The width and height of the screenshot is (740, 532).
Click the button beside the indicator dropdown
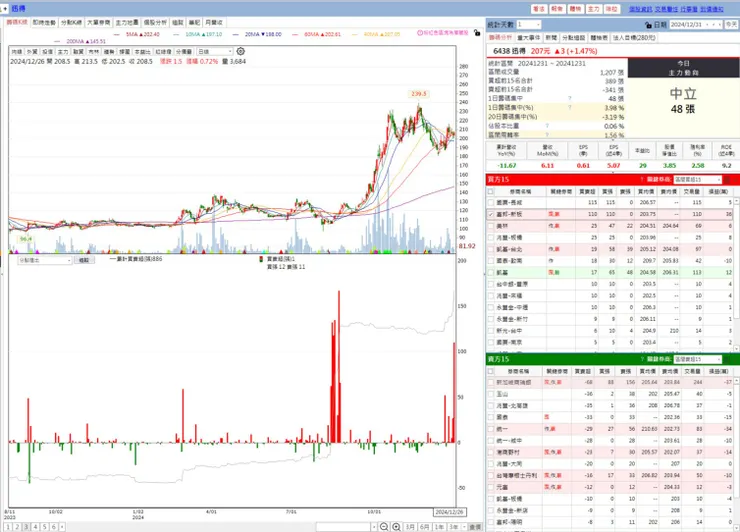(84, 260)
